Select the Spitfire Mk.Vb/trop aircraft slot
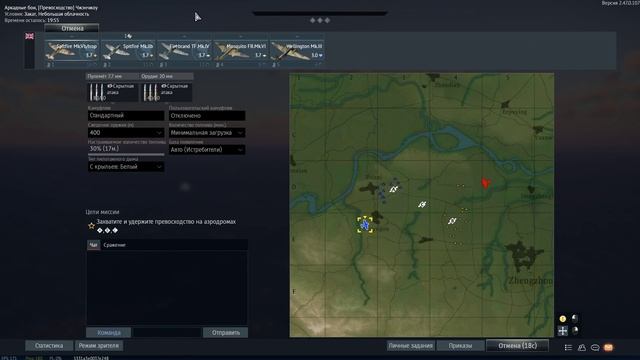 (71, 51)
